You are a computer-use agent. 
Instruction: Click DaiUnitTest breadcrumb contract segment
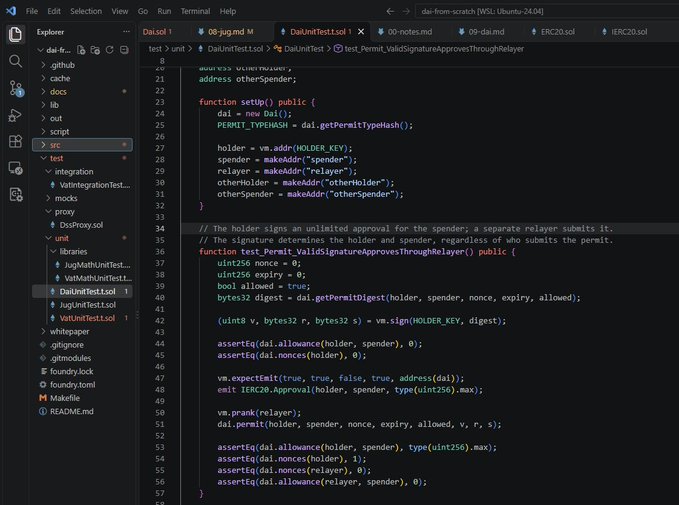pos(299,49)
